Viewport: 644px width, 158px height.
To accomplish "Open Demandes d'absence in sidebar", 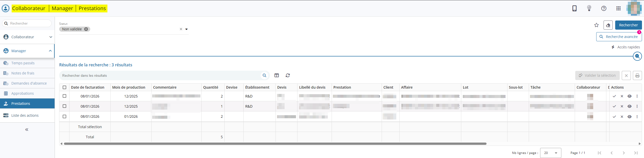I will tap(29, 83).
